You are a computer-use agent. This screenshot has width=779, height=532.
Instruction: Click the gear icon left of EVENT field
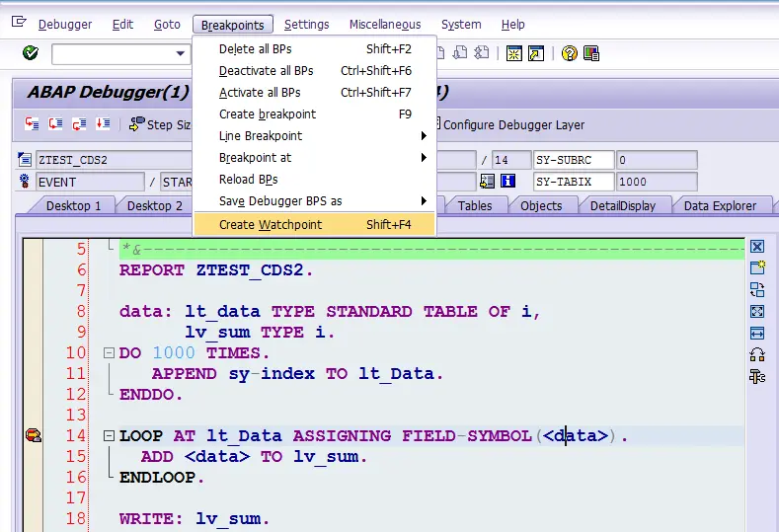point(24,181)
